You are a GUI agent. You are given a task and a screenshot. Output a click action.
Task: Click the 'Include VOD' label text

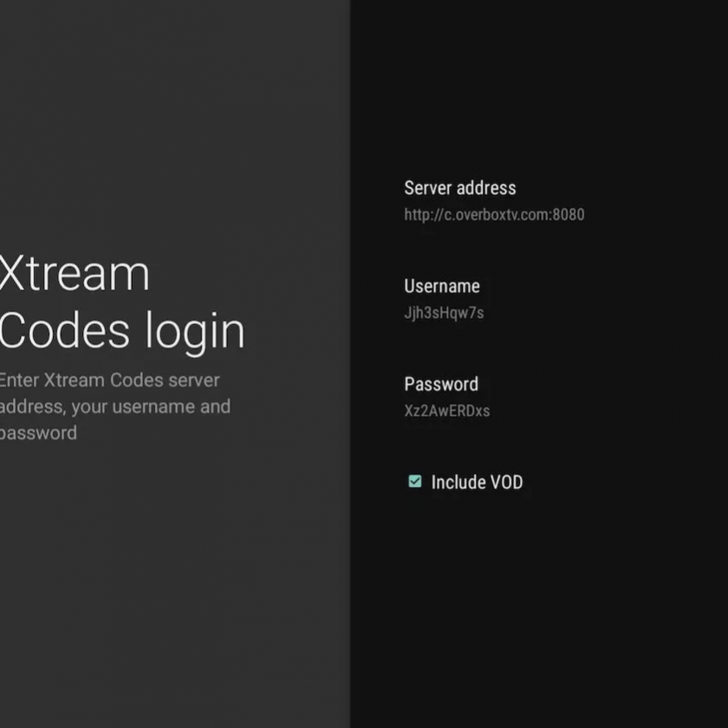[x=477, y=482]
